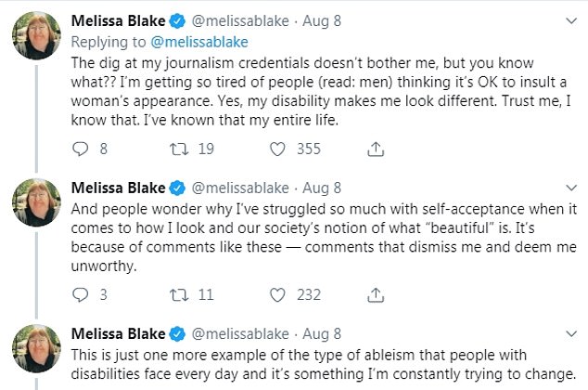Like the tweet with 232 likes
Viewport: 588px width, 390px height.
276,294
